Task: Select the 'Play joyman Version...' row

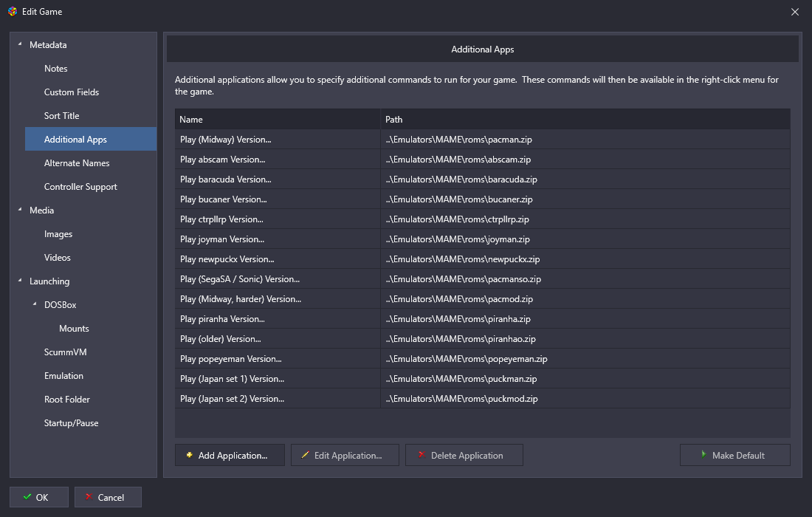Action: pos(483,239)
